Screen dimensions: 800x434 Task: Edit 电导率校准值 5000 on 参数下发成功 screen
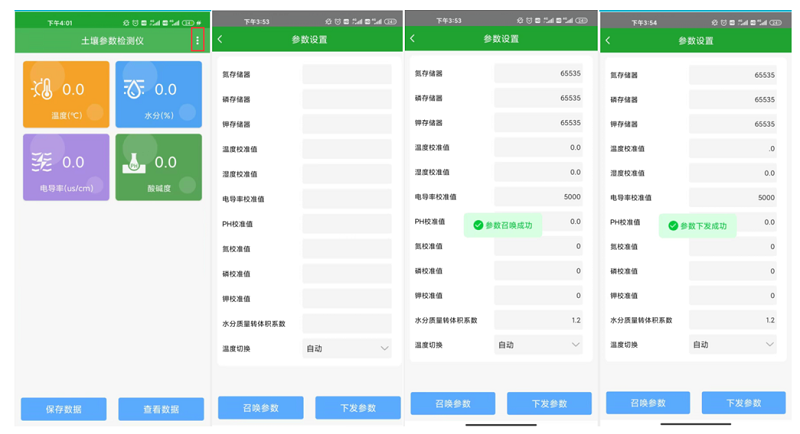point(733,198)
